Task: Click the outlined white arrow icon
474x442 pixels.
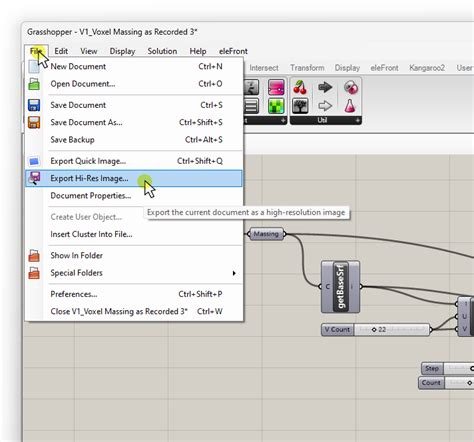Action: coord(325,106)
